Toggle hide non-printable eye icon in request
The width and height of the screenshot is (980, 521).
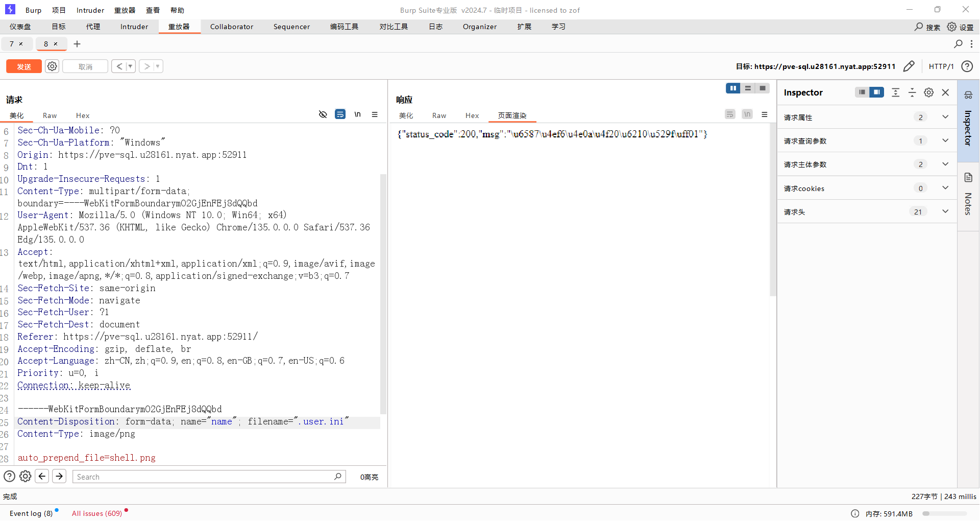coord(323,114)
